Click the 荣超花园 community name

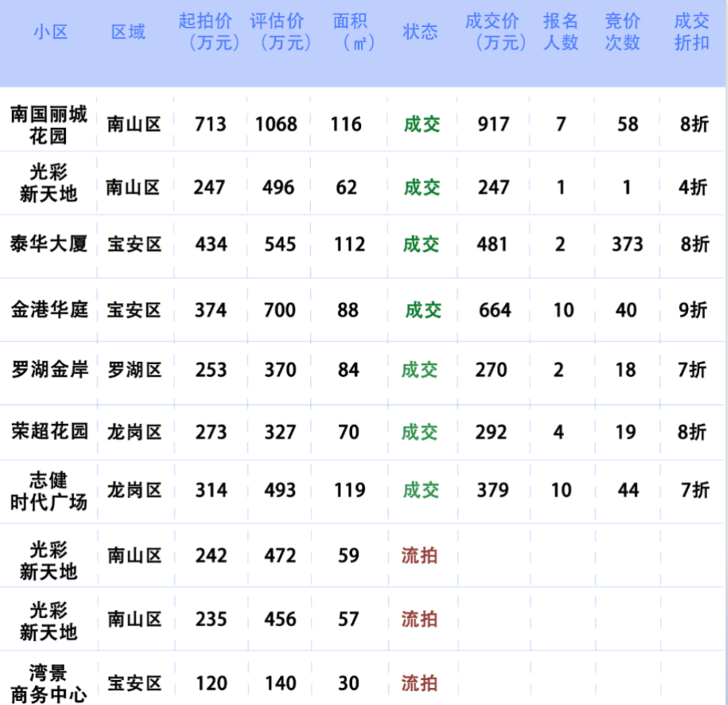click(x=49, y=431)
